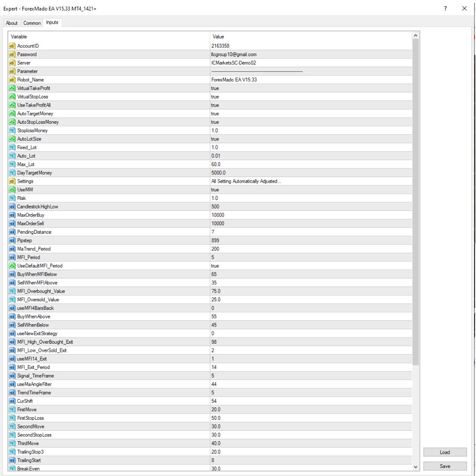Image resolution: width=476 pixels, height=476 pixels.
Task: Select the VirtualStopLoss true value
Action: click(215, 97)
